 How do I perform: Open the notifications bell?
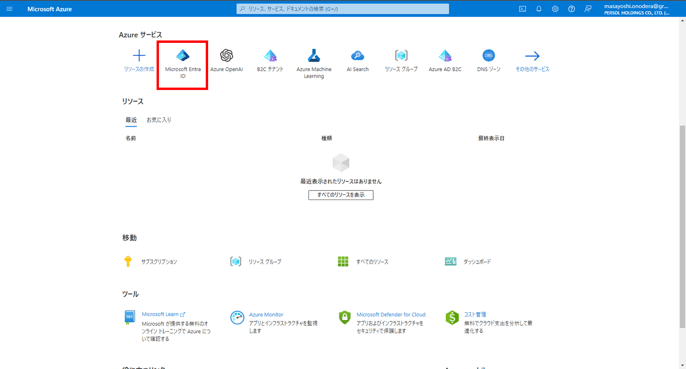point(539,9)
